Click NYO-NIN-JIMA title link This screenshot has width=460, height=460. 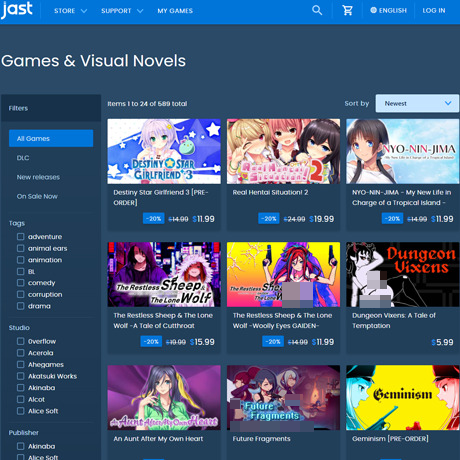coord(401,197)
